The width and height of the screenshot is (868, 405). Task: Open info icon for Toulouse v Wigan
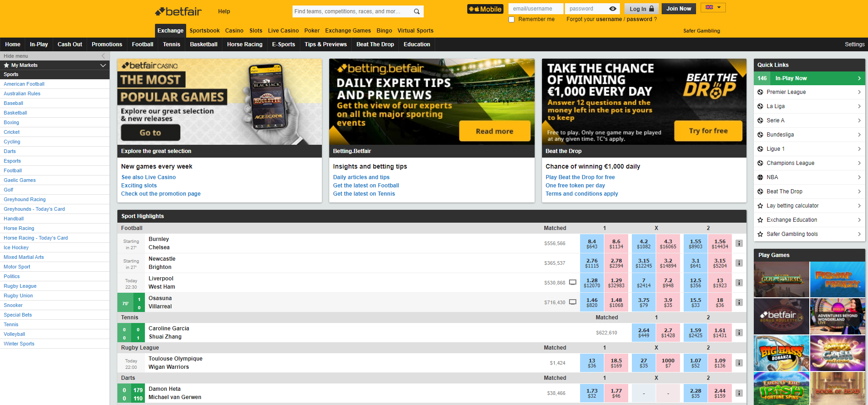pos(739,363)
